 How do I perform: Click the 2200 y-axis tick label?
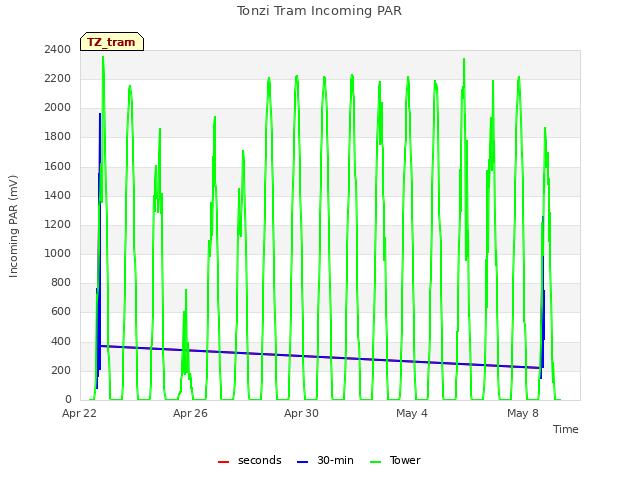[x=58, y=78]
